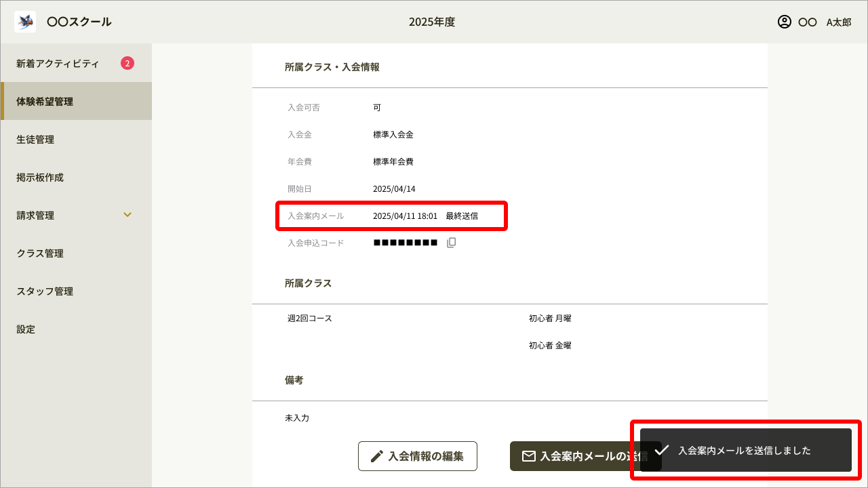Copy the 入会申込コード using the copy icon
The height and width of the screenshot is (488, 868).
[450, 242]
